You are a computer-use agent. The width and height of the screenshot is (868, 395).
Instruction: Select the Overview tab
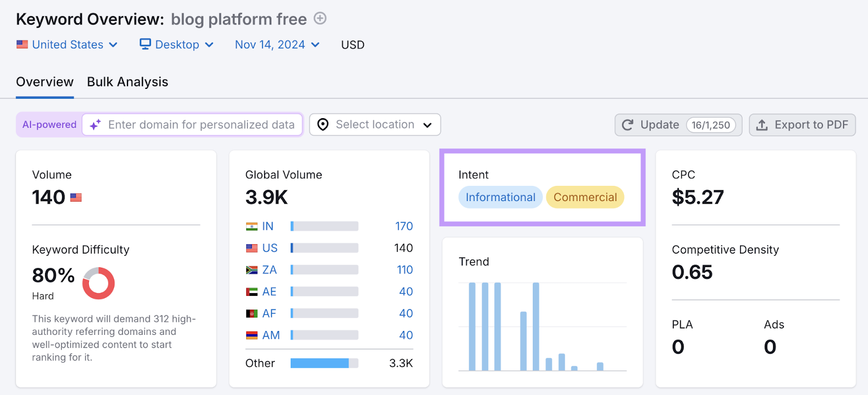[44, 82]
